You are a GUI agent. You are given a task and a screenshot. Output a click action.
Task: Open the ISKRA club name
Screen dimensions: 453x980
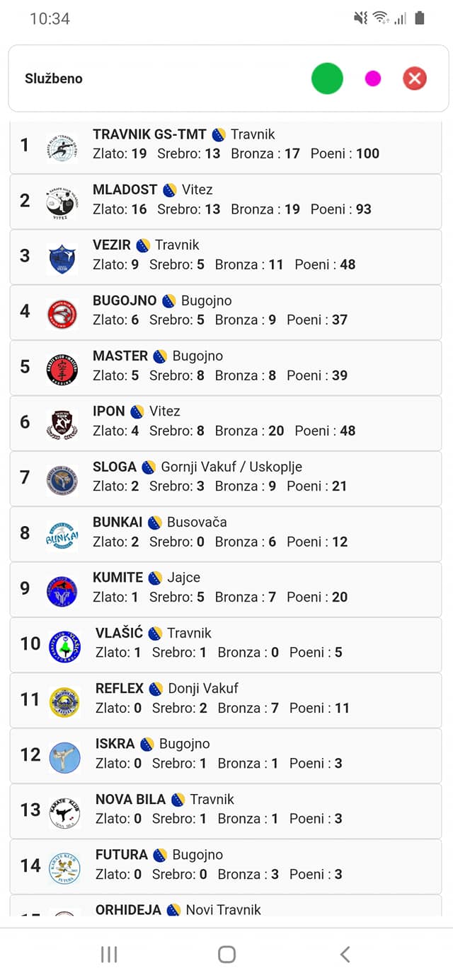(115, 744)
